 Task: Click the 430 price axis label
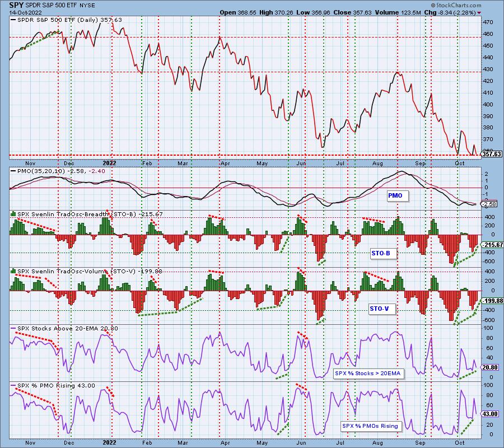pos(488,69)
